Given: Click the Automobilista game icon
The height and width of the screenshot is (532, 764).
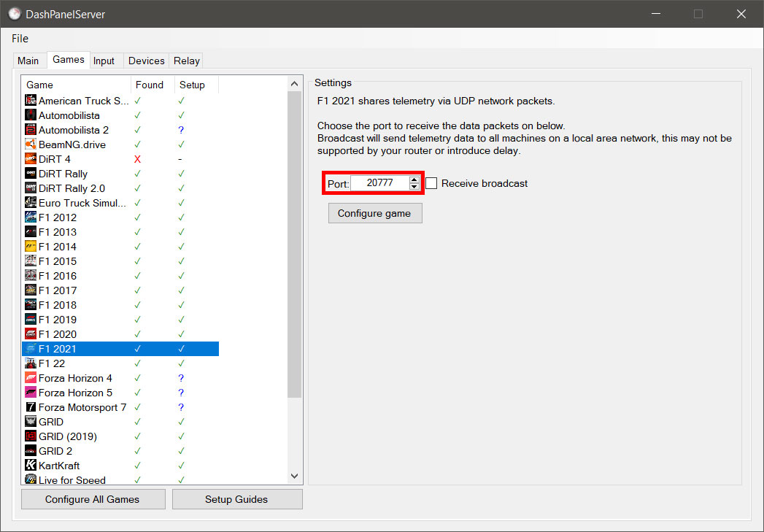Looking at the screenshot, I should pyautogui.click(x=31, y=115).
